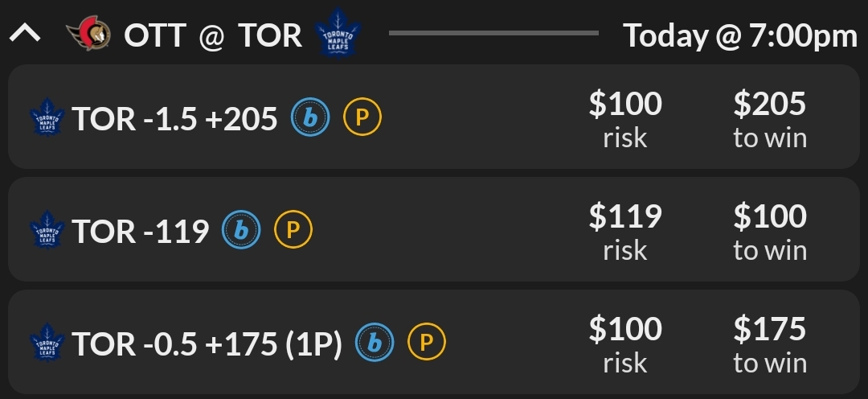Click blue b sportsbook icon on TOR -1.5 row
868x399 pixels.
coord(310,119)
